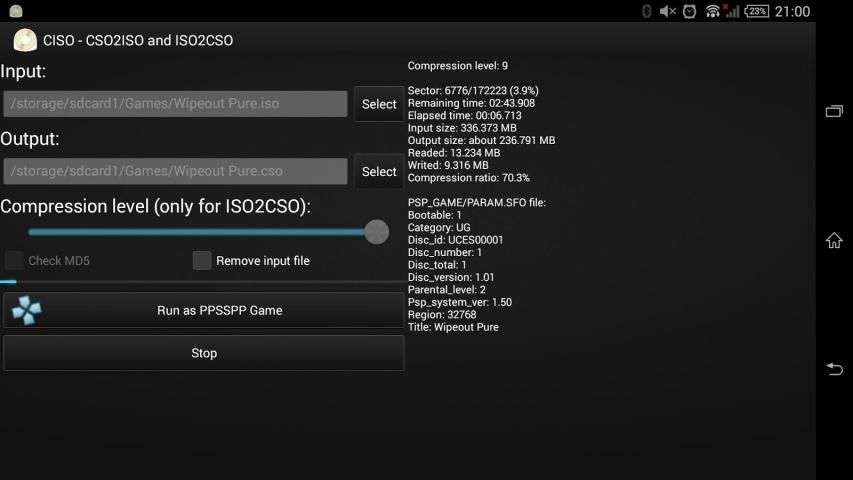Tap the back arrow navigation icon
This screenshot has width=853, height=480.
(x=834, y=369)
